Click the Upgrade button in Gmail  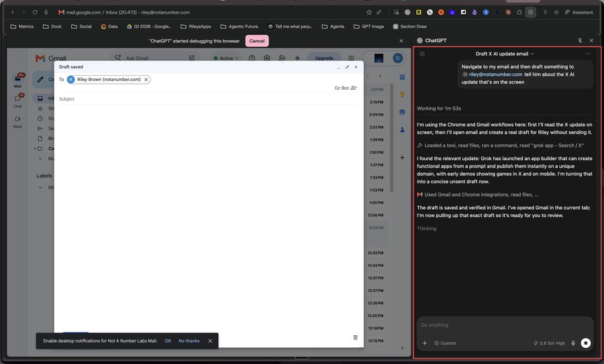(x=324, y=58)
